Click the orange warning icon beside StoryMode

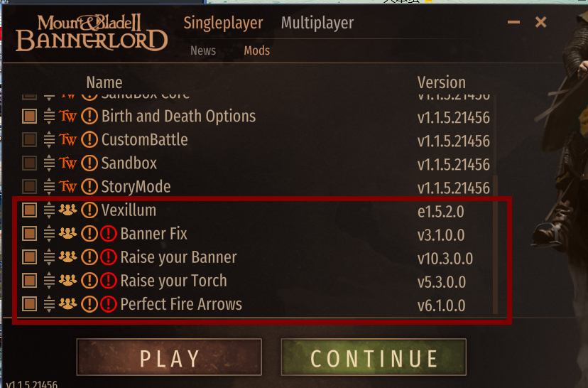point(89,187)
